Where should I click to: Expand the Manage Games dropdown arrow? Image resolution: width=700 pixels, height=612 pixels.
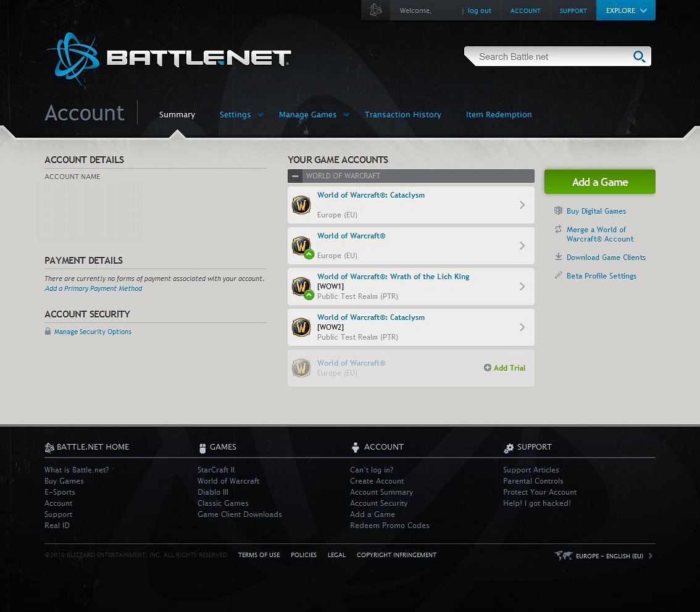346,115
